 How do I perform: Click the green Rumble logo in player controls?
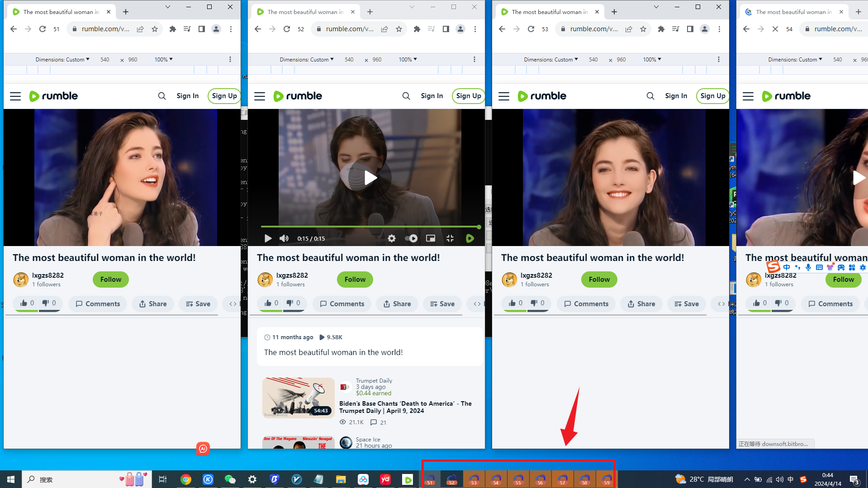(470, 238)
